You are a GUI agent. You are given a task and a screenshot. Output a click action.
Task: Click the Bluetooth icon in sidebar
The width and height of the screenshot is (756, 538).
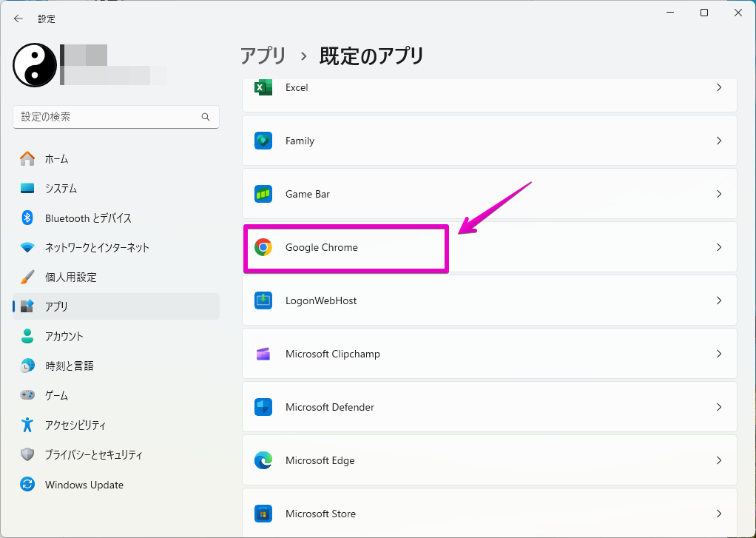pos(27,218)
